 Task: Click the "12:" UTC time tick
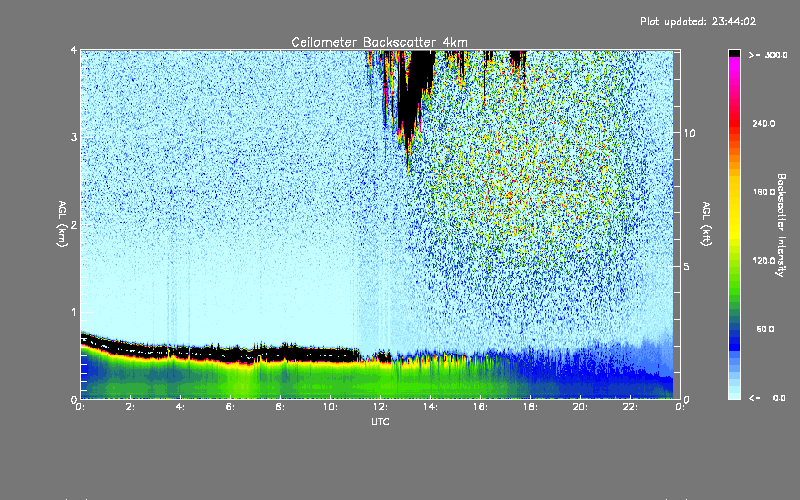point(380,407)
